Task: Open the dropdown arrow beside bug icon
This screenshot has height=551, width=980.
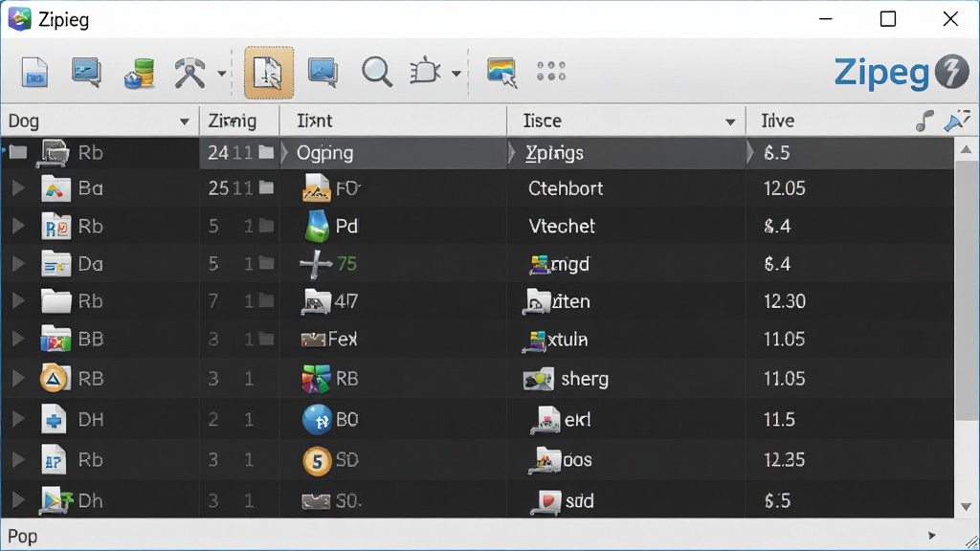Action: pyautogui.click(x=457, y=74)
